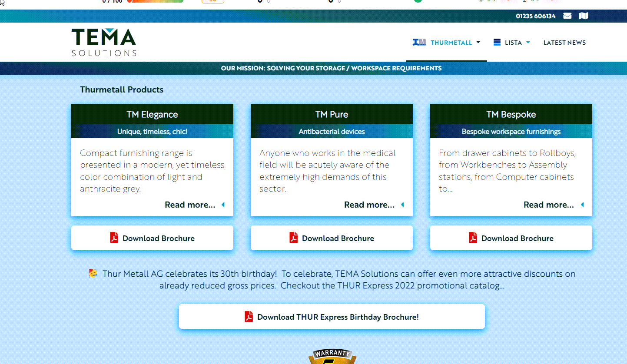Click PDF icon under TM Pure card
This screenshot has width=627, height=364.
pos(294,238)
